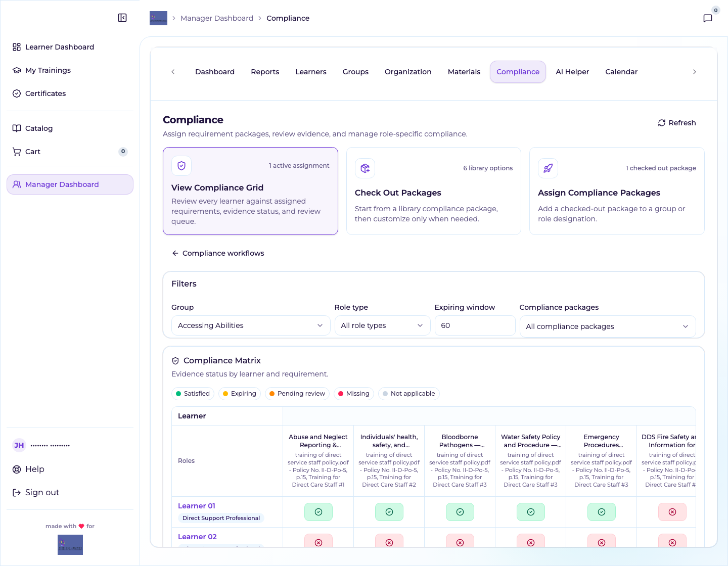Click Learner 02 Emergency Procedures missing status
This screenshot has width=728, height=566.
click(602, 541)
